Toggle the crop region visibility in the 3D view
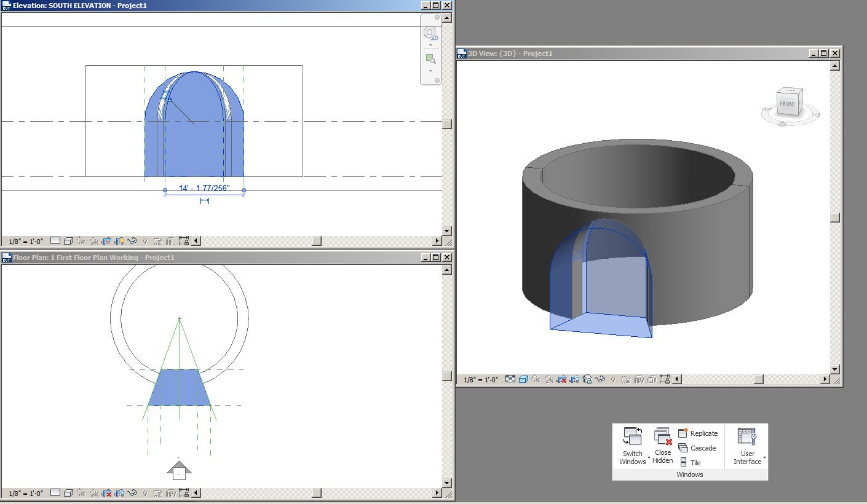 pos(574,379)
